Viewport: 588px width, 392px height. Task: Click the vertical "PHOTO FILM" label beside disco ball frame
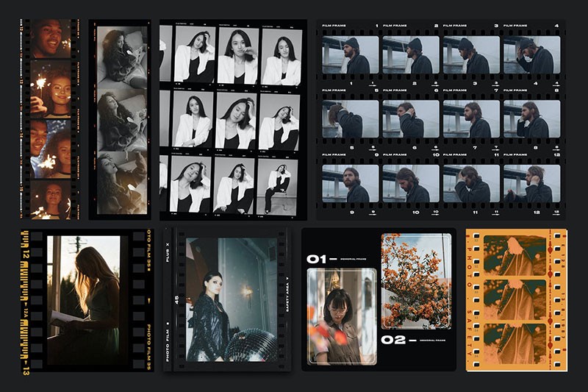pos(168,344)
